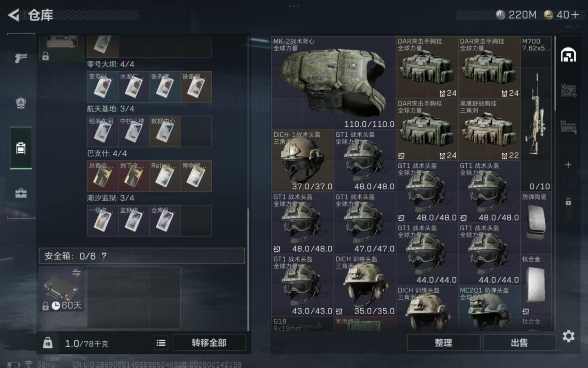Viewport: 588px width, 368px height.
Task: Go back using the arrow beside 仓库
Action: pyautogui.click(x=14, y=15)
